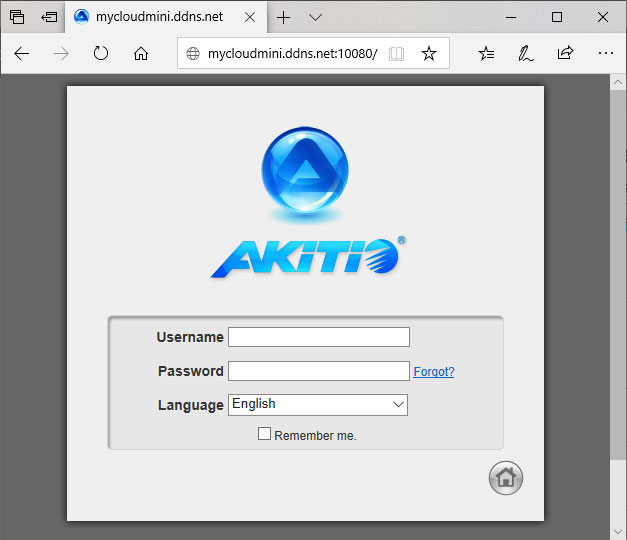Open the Language dropdown
627x540 pixels.
point(318,405)
